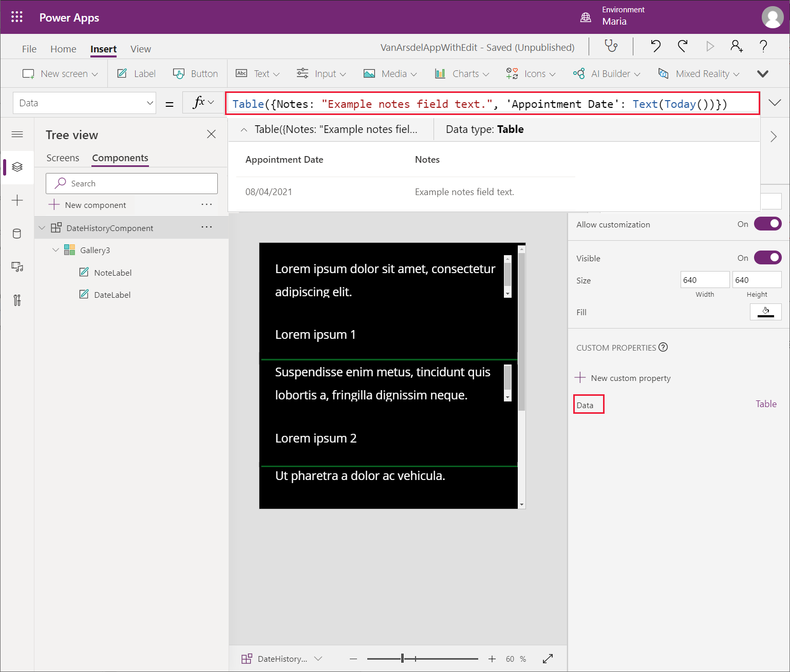Screen dimensions: 790x672
Task: Open the Advanced tools icon in sidebar
Action: tap(17, 300)
